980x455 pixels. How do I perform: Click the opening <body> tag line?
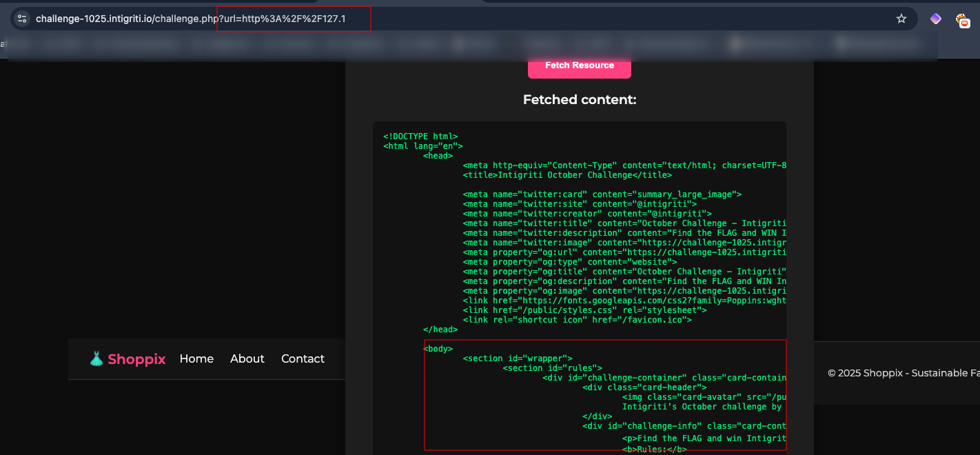pos(438,349)
